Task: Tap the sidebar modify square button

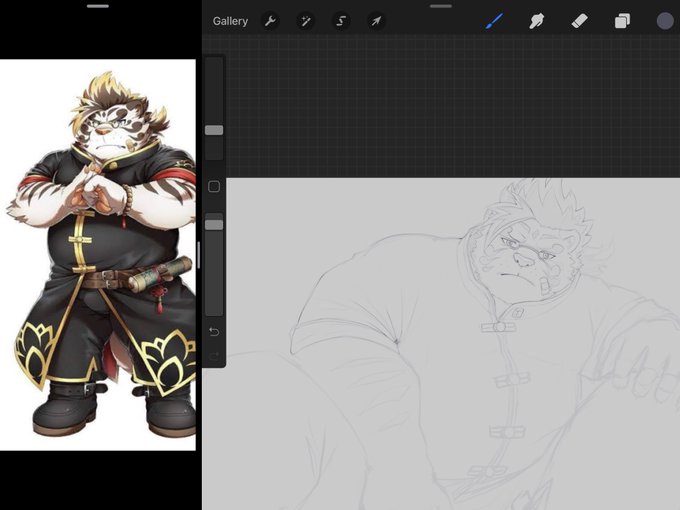Action: [214, 186]
